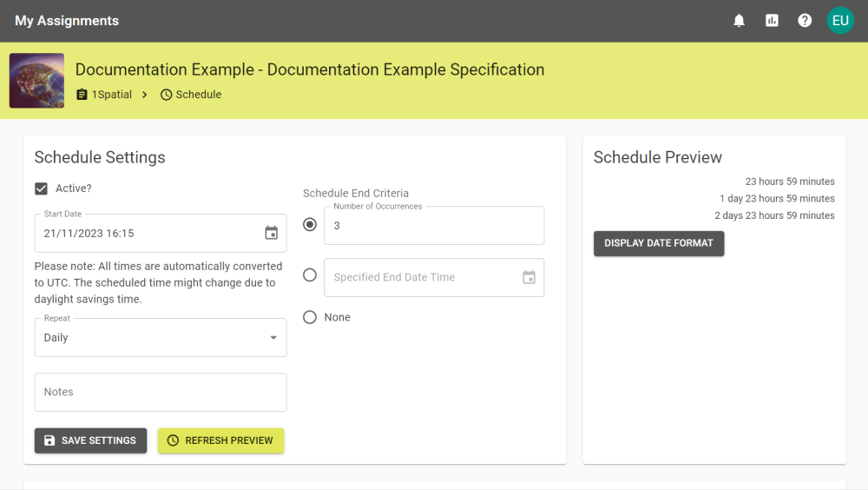Choose the Number of Occurrences radio option
This screenshot has width=868, height=490.
tap(310, 225)
